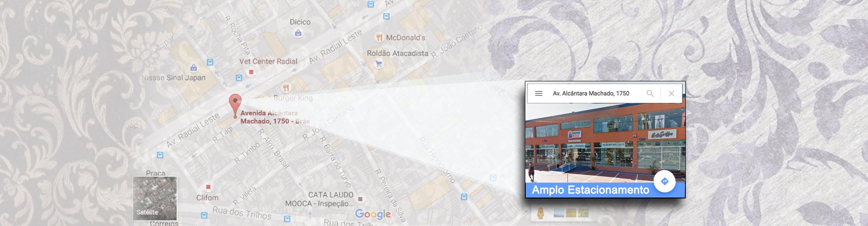Click the Google logo link

pos(373,214)
